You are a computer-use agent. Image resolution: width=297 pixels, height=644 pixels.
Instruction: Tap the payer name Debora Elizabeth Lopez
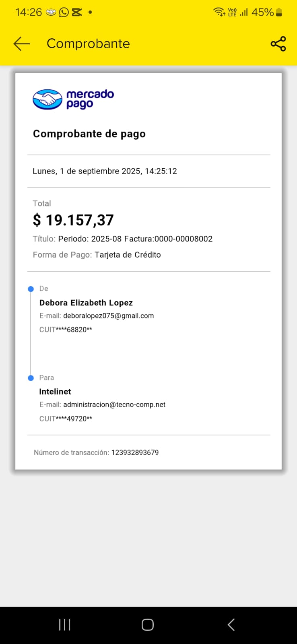point(86,303)
